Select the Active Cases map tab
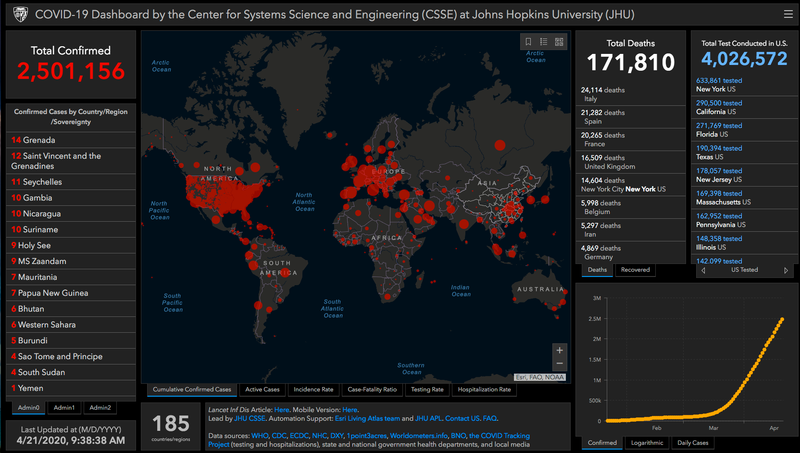 [262, 389]
